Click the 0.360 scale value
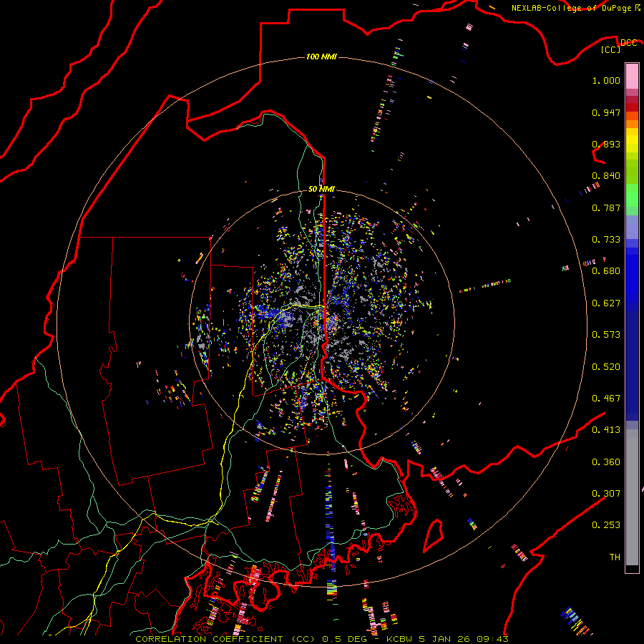Viewport: 644px width, 644px height. 606,462
